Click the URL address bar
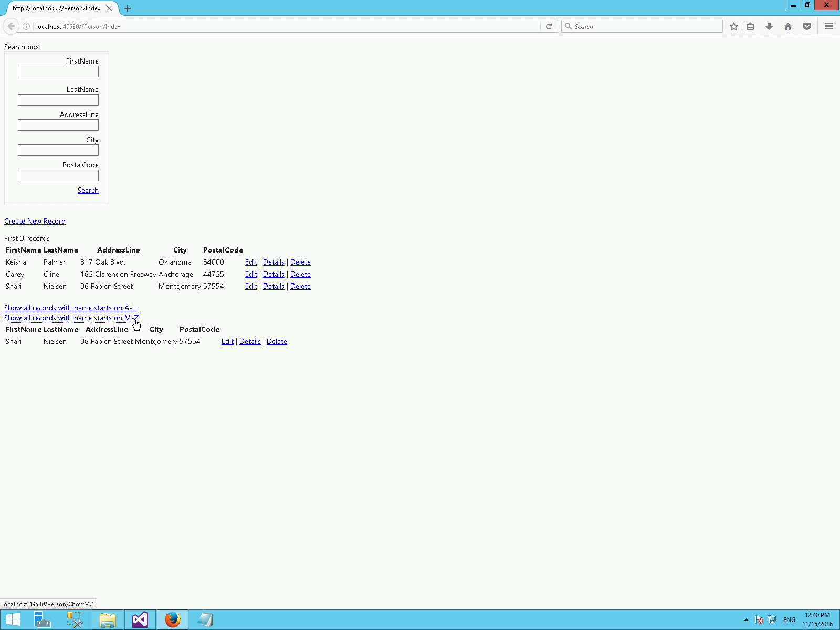 [x=286, y=26]
